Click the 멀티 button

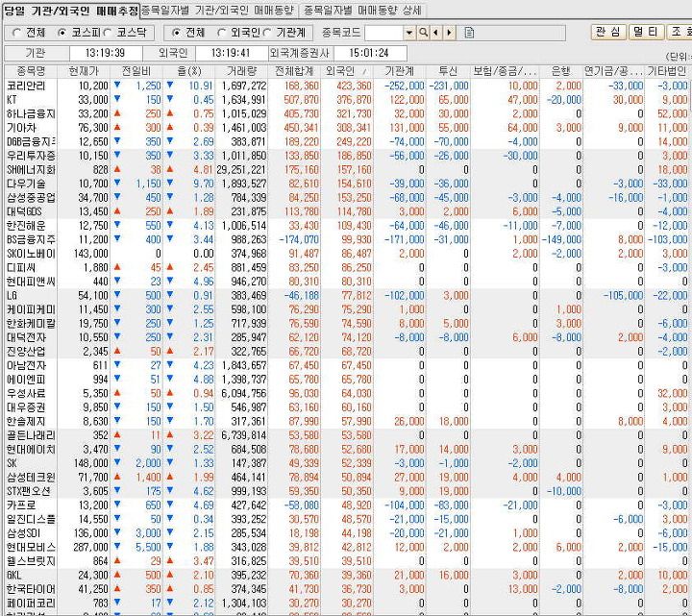646,33
